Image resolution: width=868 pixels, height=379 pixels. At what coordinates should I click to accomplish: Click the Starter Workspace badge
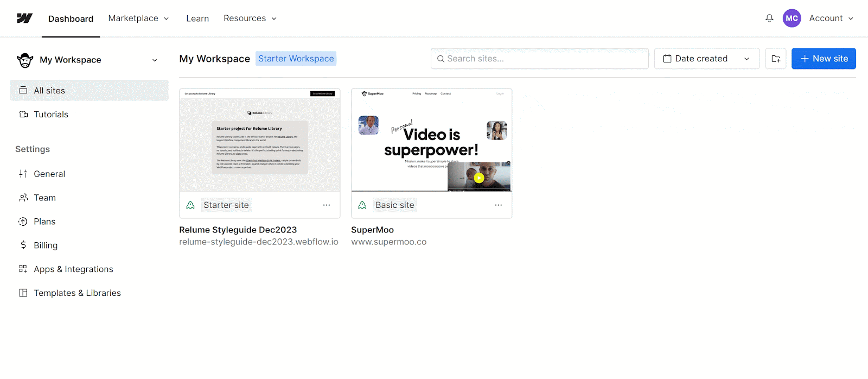coord(296,59)
